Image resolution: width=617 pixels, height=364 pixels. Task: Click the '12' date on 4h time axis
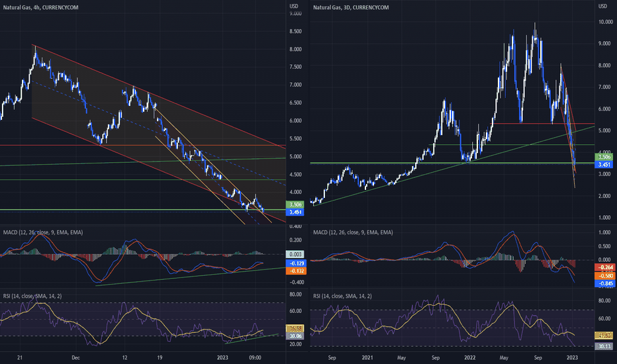coord(124,357)
